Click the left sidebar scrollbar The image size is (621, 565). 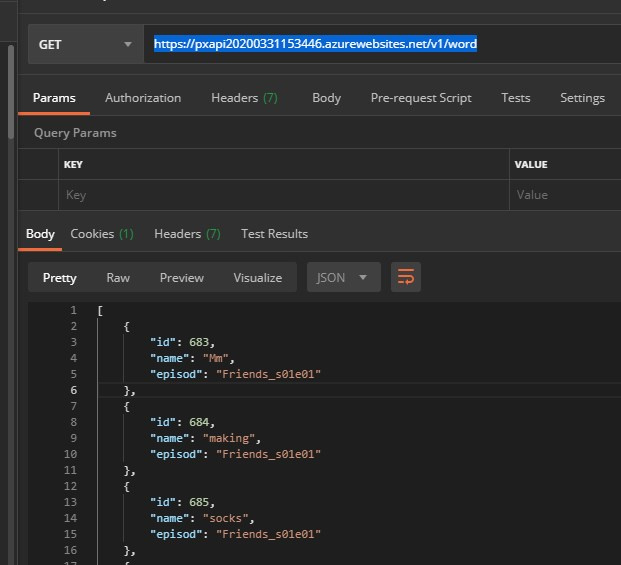(x=11, y=92)
